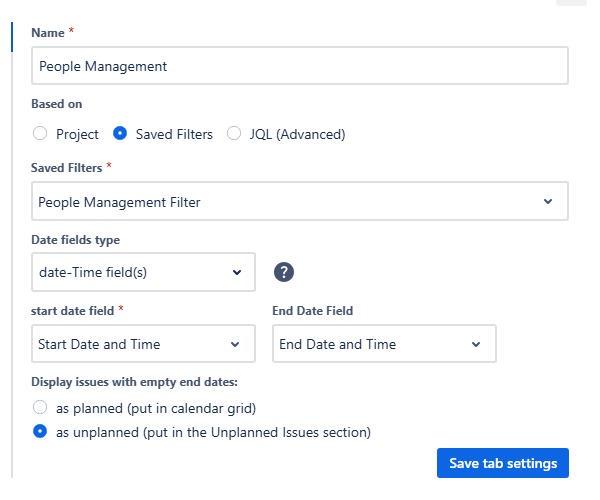Click the arrow on Date fields type selector
Image resolution: width=600 pixels, height=500 pixels.
pyautogui.click(x=237, y=272)
